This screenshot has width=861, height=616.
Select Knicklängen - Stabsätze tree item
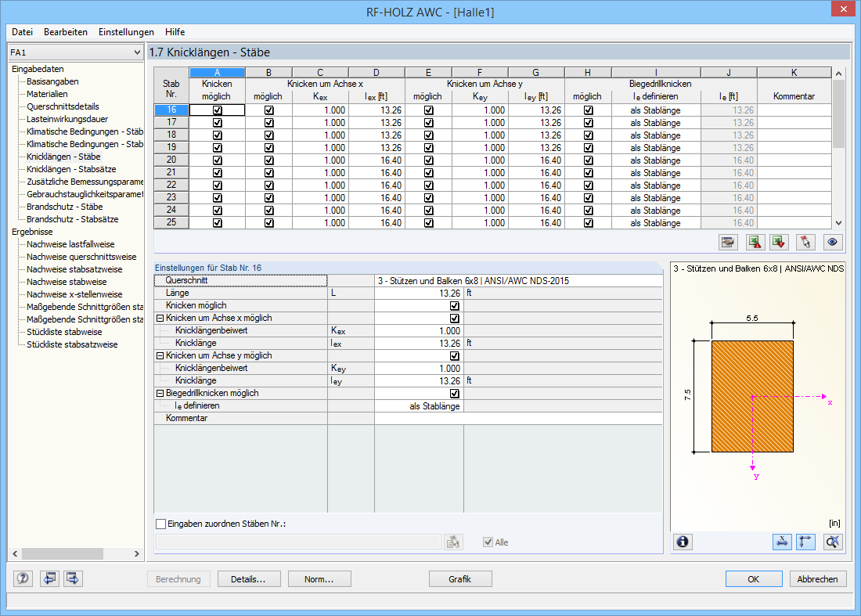pos(71,169)
